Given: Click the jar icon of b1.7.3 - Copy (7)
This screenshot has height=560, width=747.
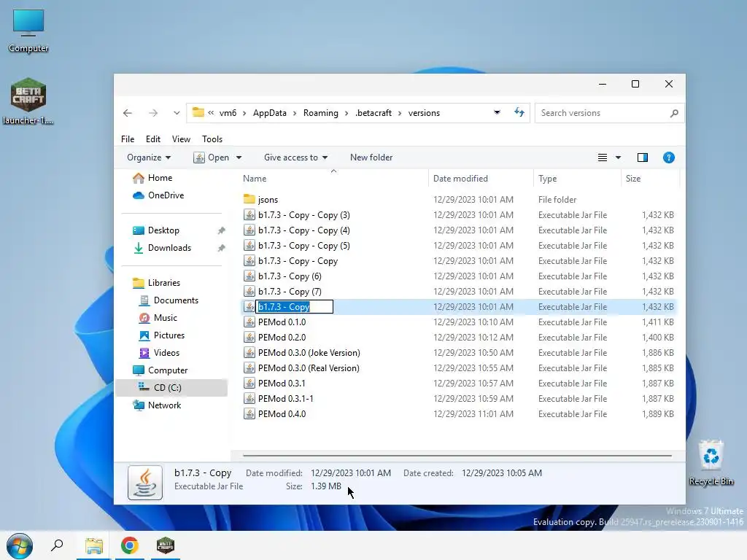Looking at the screenshot, I should (x=249, y=292).
